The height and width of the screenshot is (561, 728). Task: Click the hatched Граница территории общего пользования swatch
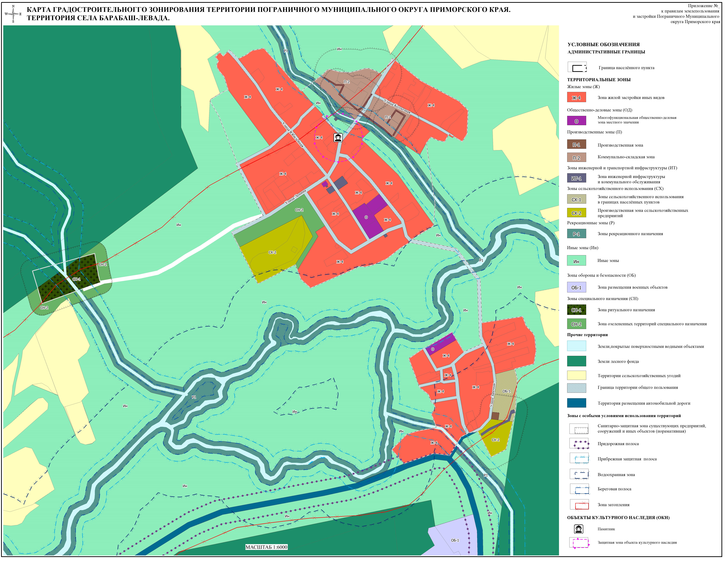click(577, 388)
